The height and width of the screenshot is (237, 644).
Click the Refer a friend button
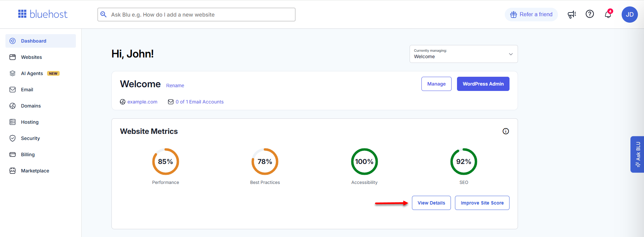[x=531, y=15]
